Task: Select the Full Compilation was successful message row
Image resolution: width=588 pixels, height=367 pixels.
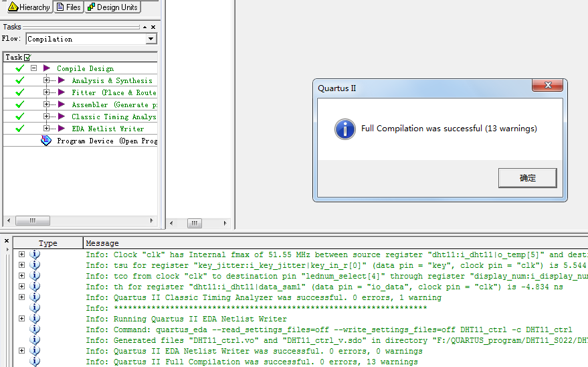Action: click(252, 362)
